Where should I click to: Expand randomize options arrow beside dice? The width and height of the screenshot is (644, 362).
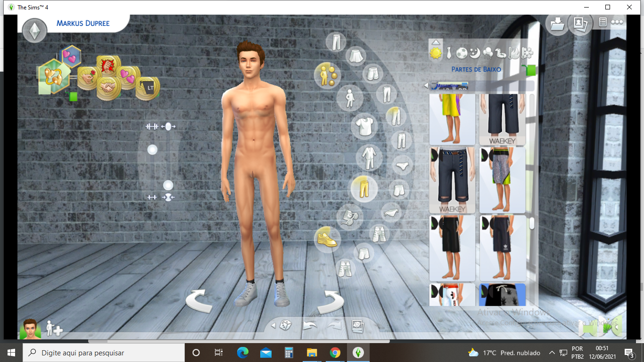[273, 326]
